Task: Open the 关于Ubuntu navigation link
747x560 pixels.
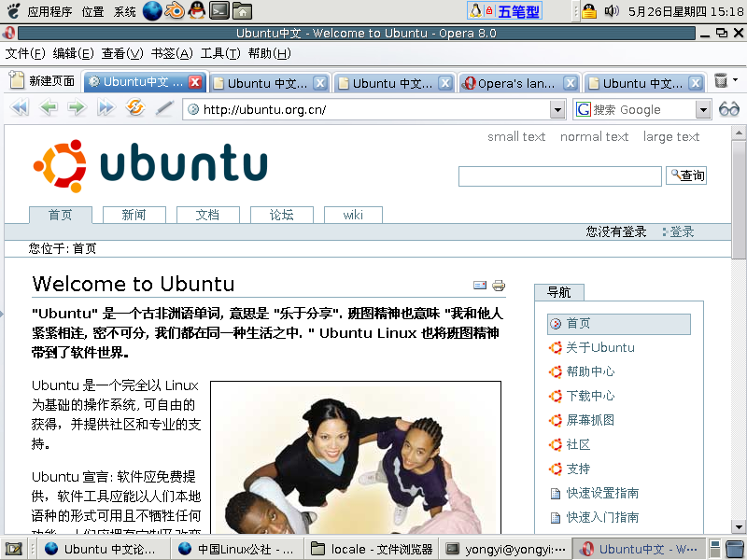Action: coord(600,347)
